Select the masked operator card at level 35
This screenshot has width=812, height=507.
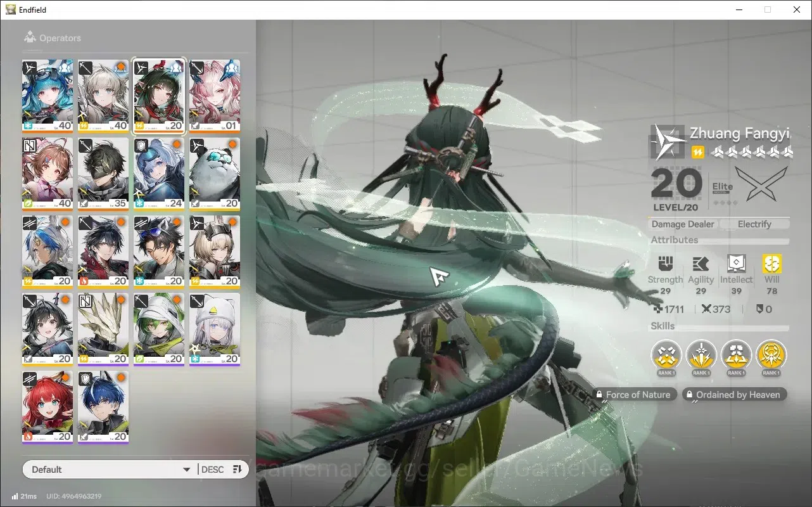tap(103, 174)
